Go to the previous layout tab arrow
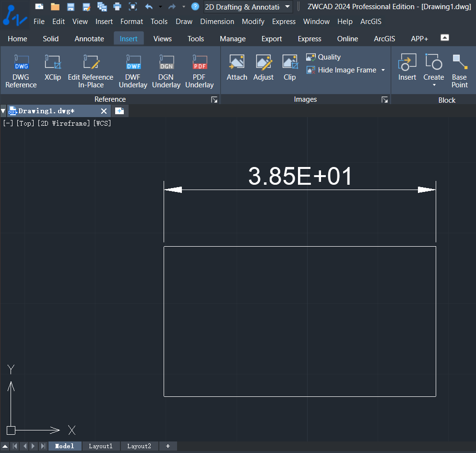Image resolution: width=476 pixels, height=453 pixels. coord(25,446)
